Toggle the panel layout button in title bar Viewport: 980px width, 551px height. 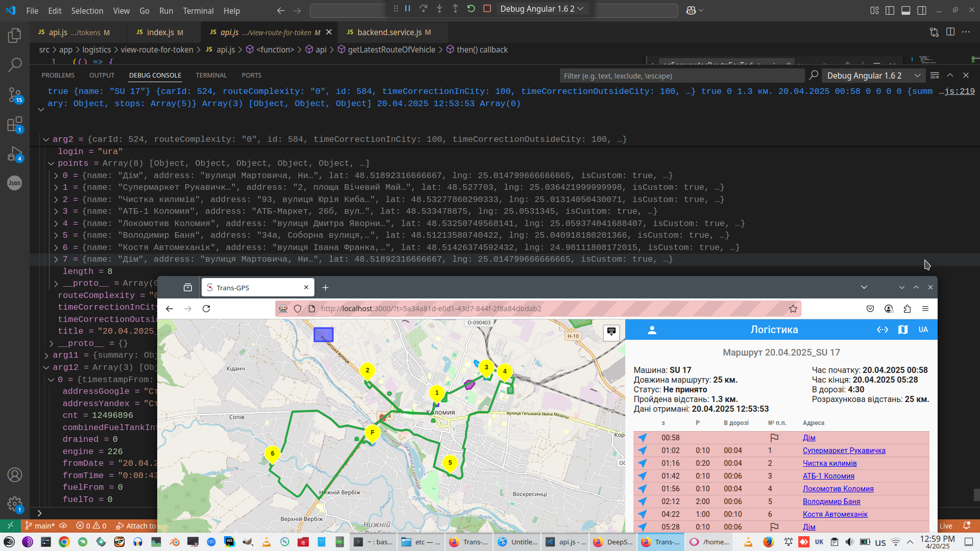click(905, 10)
